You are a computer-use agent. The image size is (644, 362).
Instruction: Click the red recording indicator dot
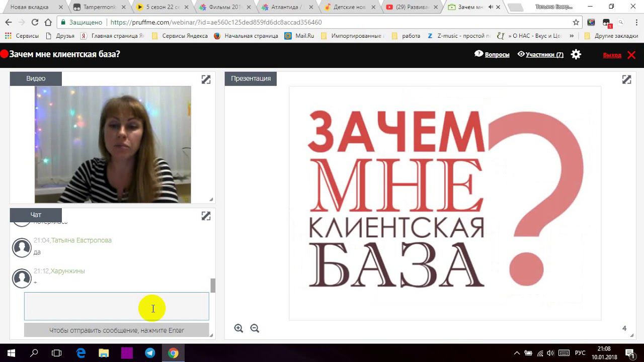4,54
